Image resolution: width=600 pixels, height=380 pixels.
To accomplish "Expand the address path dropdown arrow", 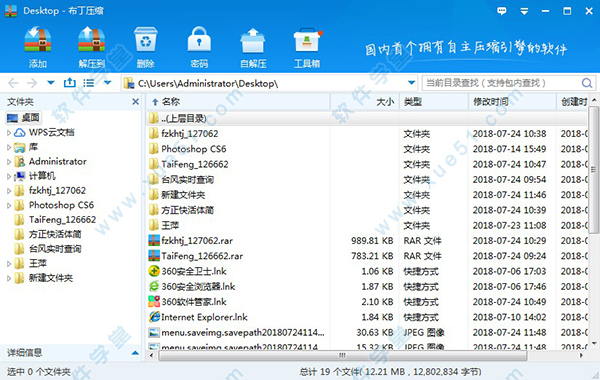I will pyautogui.click(x=411, y=83).
